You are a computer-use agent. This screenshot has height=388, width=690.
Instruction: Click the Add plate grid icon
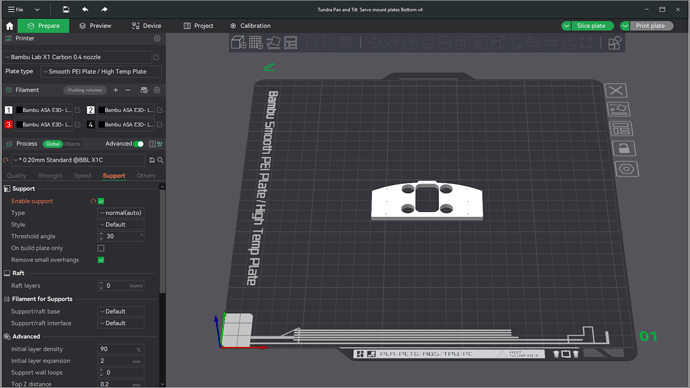(x=256, y=43)
